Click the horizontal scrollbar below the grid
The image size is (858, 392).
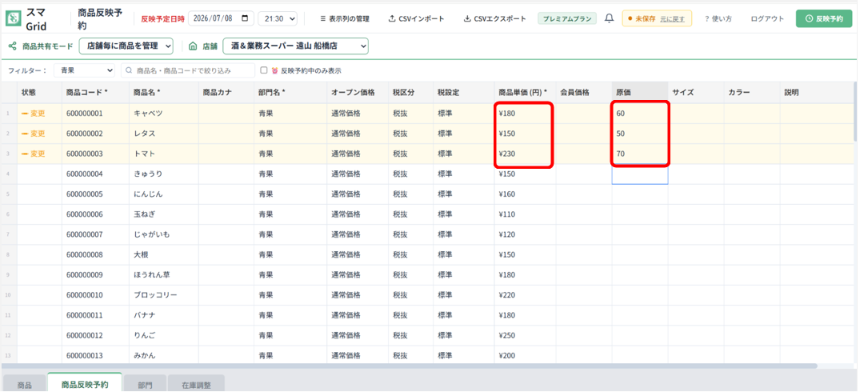409,366
